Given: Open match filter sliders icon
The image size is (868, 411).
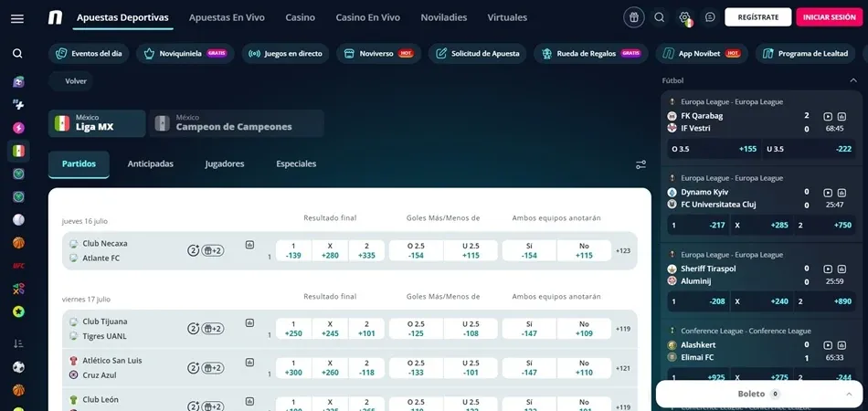Looking at the screenshot, I should 640,164.
